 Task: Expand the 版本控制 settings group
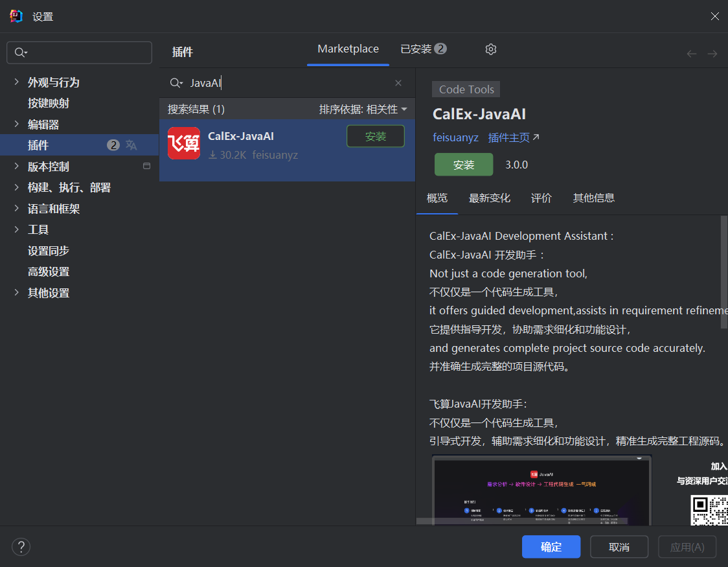17,166
